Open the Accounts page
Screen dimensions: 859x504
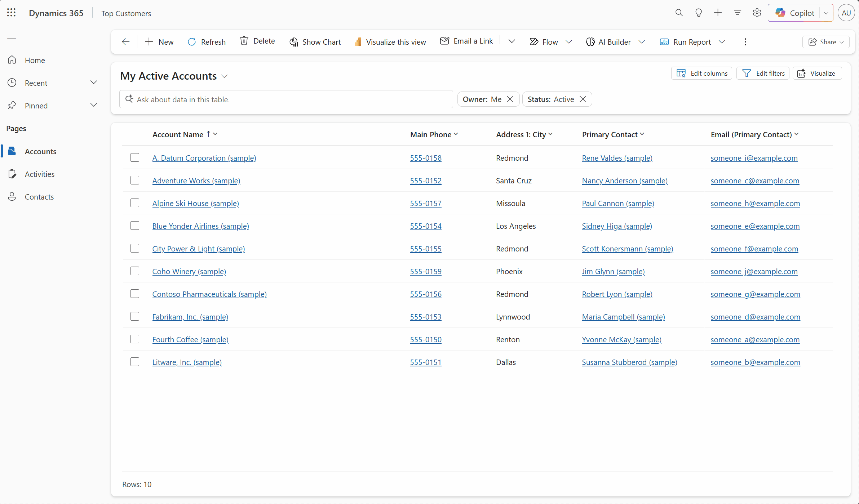(40, 151)
